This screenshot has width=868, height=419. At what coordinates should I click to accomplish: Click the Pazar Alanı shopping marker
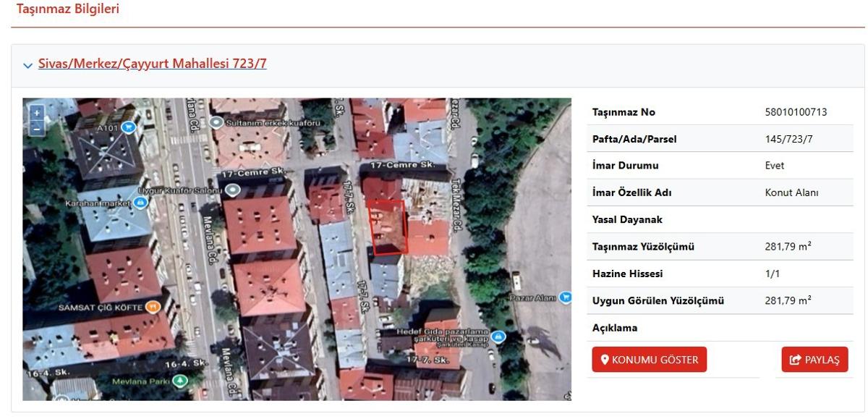564,297
